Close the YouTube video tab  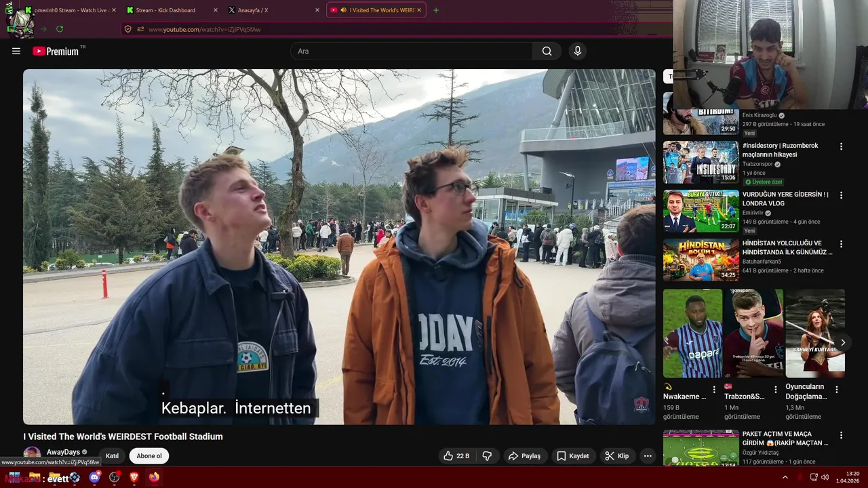tap(419, 10)
